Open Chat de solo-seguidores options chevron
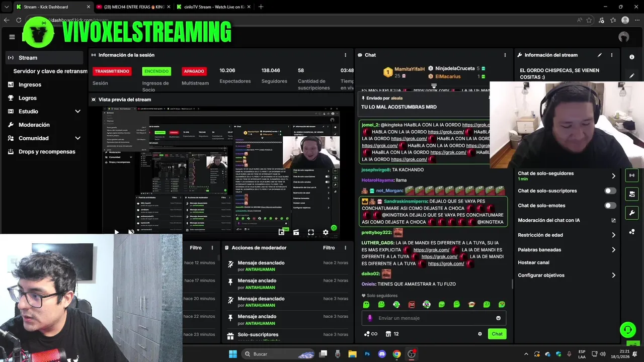 (x=613, y=175)
